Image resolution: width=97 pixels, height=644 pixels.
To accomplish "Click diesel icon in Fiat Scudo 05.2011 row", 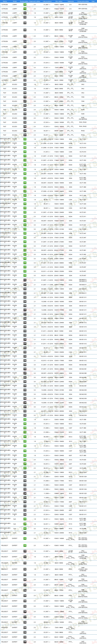I will [x=25, y=135].
